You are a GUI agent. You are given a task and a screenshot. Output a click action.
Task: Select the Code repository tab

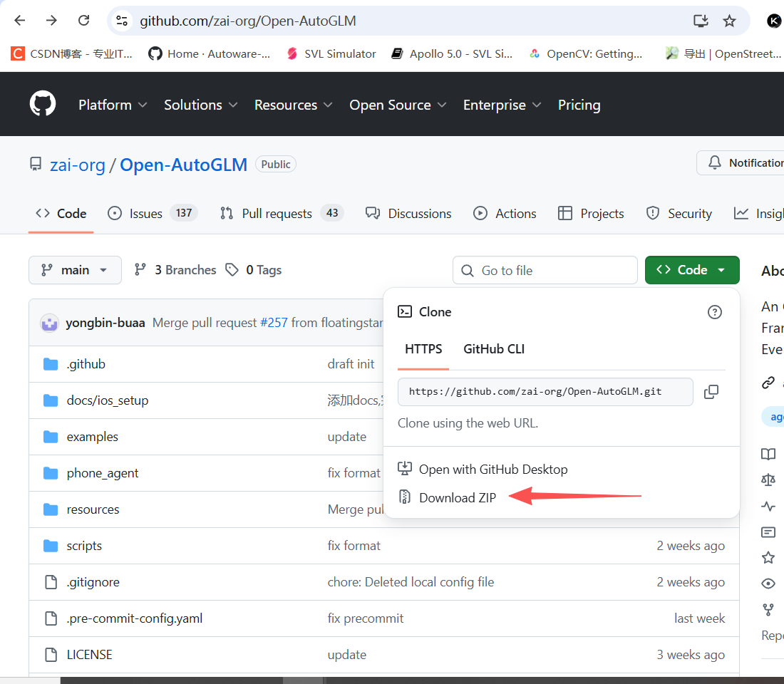(61, 214)
